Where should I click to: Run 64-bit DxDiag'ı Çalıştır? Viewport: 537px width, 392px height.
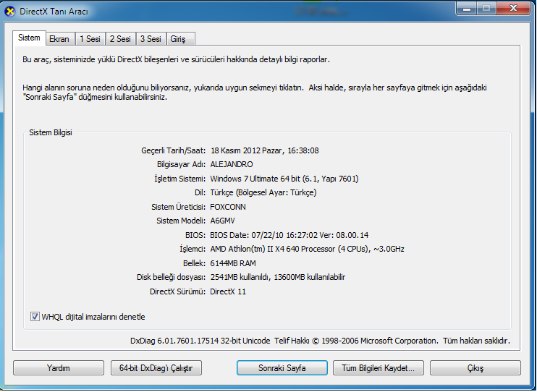click(x=156, y=368)
